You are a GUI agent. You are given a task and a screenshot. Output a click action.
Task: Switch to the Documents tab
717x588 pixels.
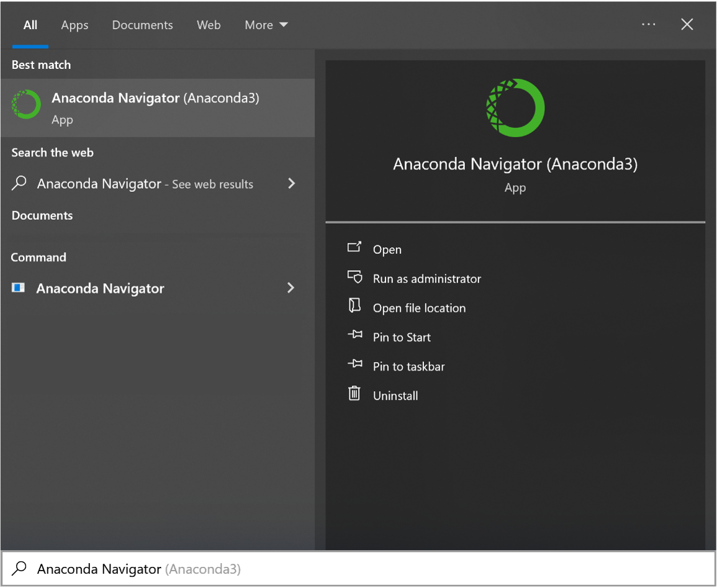[142, 25]
